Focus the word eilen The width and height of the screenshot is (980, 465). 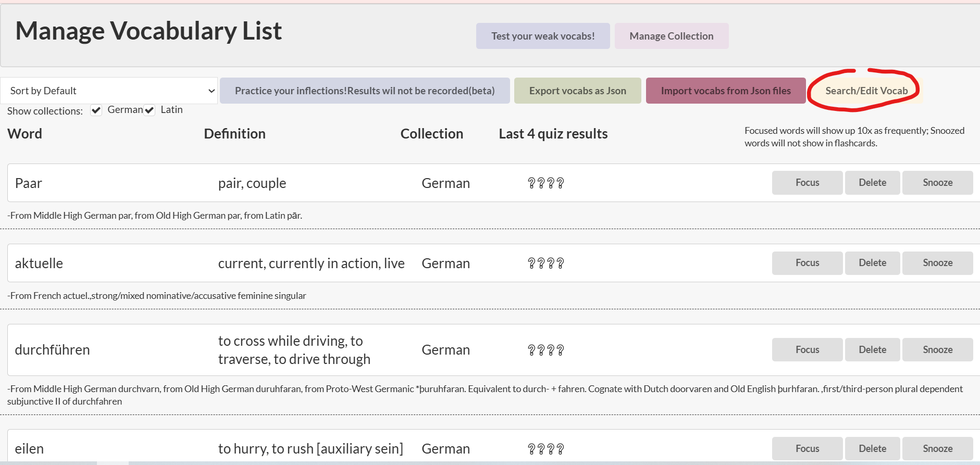(x=807, y=448)
